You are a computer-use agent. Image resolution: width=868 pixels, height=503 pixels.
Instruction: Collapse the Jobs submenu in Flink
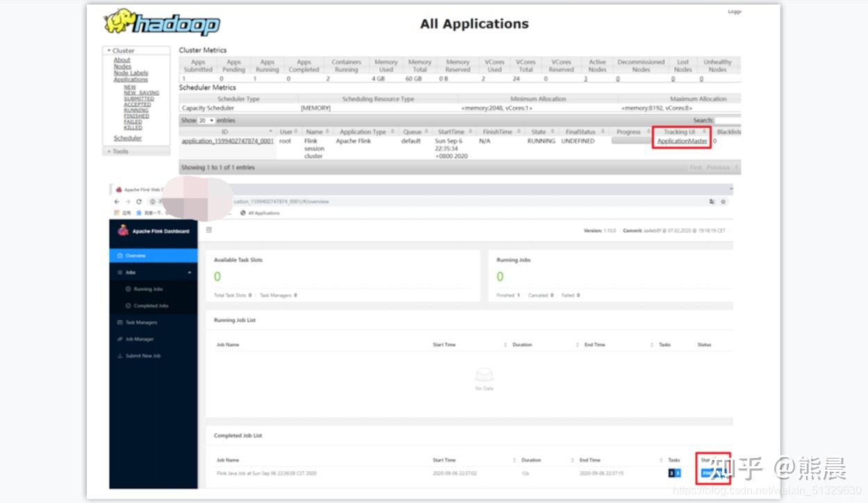pyautogui.click(x=153, y=273)
